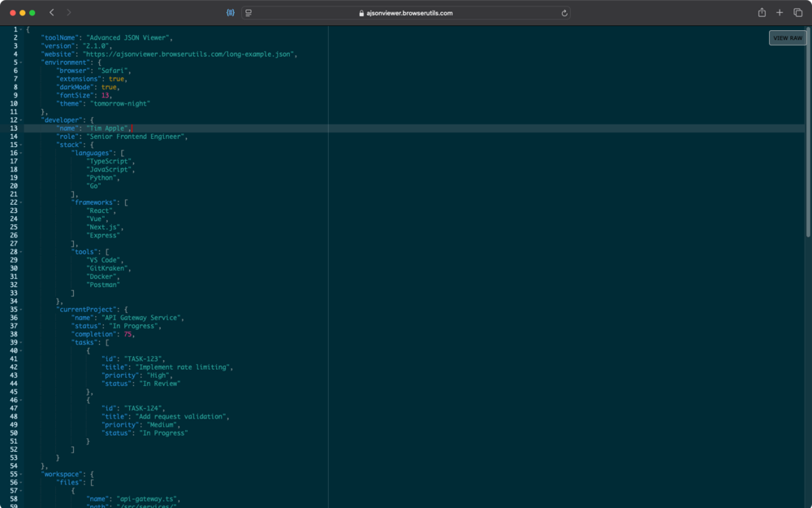Fold the "languages" array on line 16
The image size is (812, 508).
click(x=21, y=153)
